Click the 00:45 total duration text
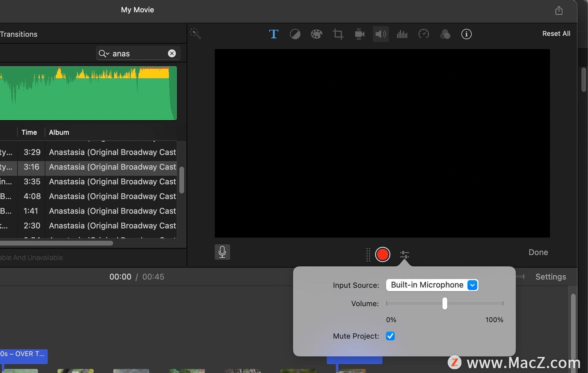 click(153, 277)
